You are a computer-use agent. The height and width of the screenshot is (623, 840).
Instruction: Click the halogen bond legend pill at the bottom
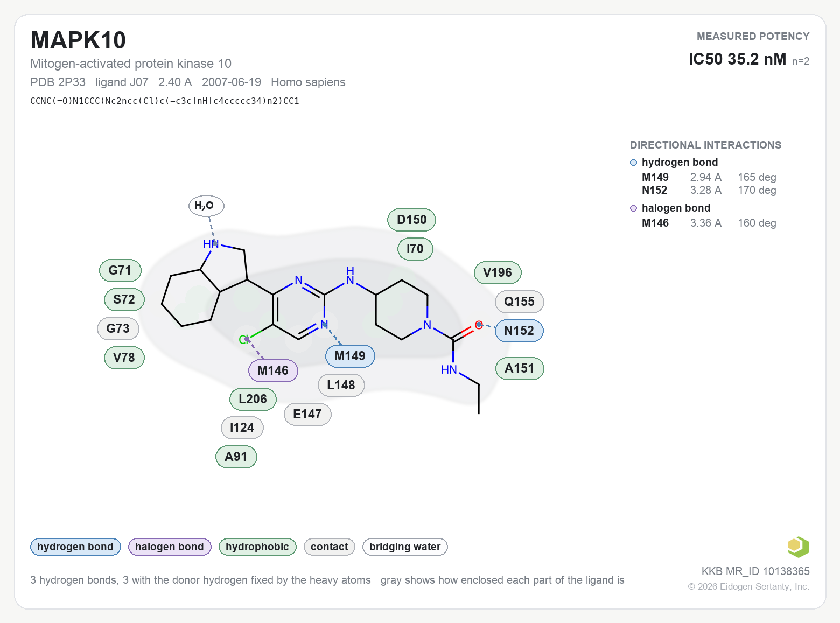[x=170, y=547]
